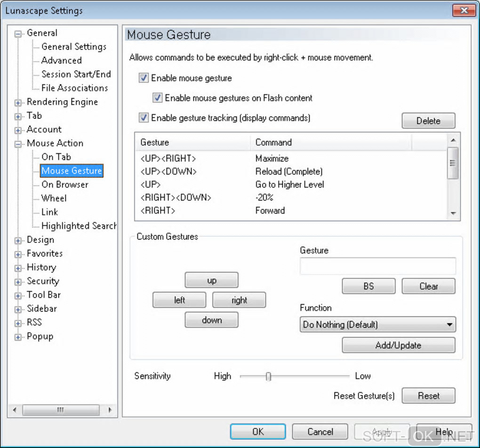
Task: Expand the Favorites tree node
Action: pos(18,254)
